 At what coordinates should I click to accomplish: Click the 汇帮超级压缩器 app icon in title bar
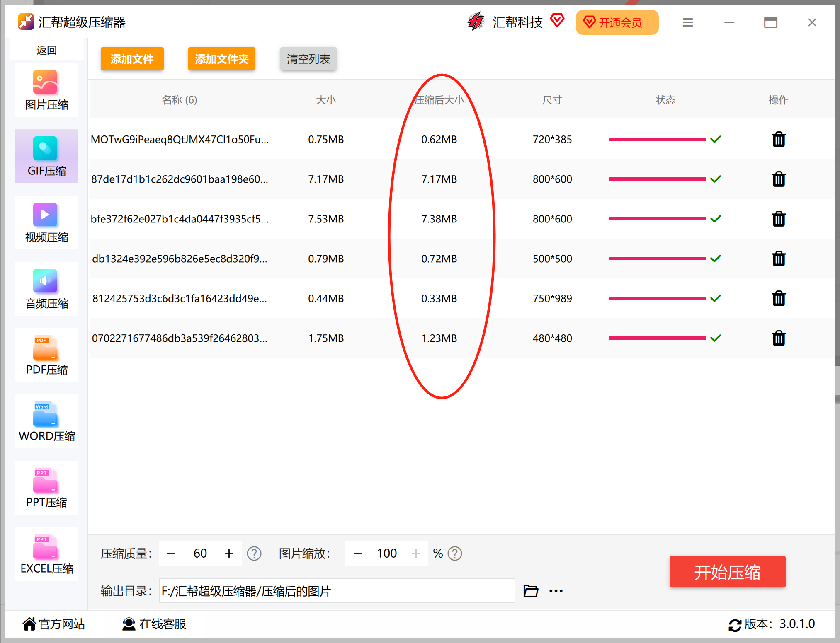click(x=26, y=22)
